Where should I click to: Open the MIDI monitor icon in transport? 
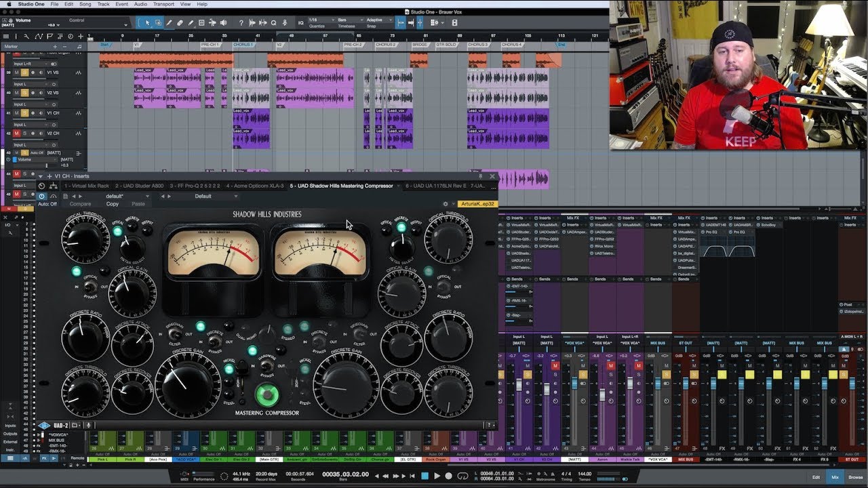pyautogui.click(x=184, y=474)
